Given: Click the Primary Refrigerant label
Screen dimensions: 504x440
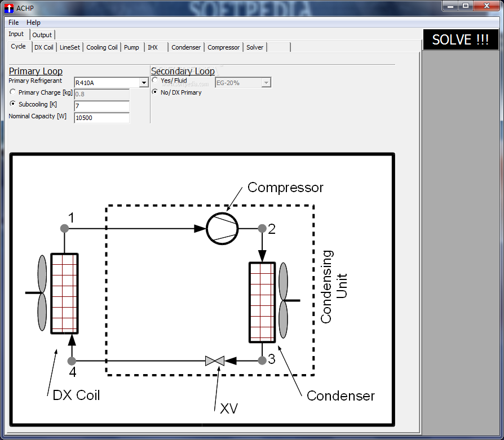Looking at the screenshot, I should click(x=35, y=81).
